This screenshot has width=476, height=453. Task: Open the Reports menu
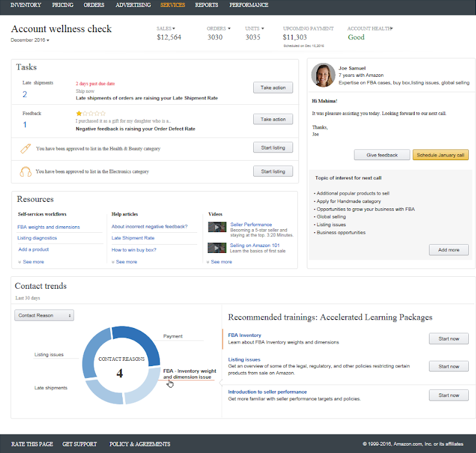click(207, 5)
